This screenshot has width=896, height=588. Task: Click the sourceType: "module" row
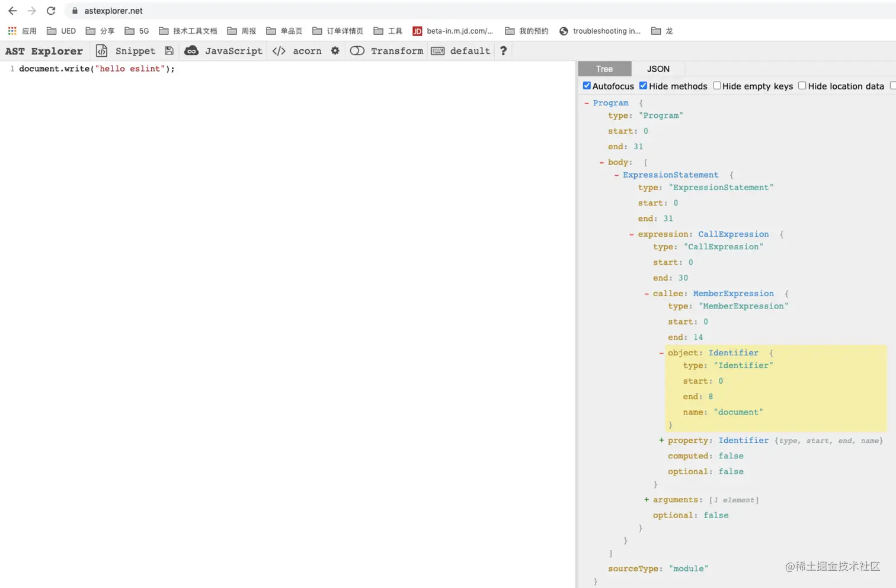pos(658,568)
